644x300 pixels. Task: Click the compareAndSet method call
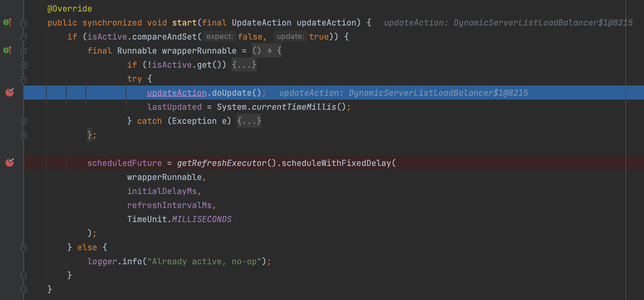[164, 37]
